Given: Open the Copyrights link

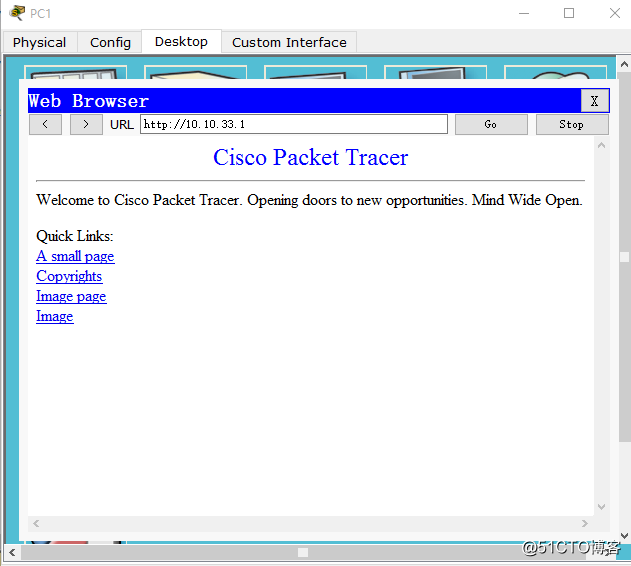Looking at the screenshot, I should pyautogui.click(x=69, y=276).
